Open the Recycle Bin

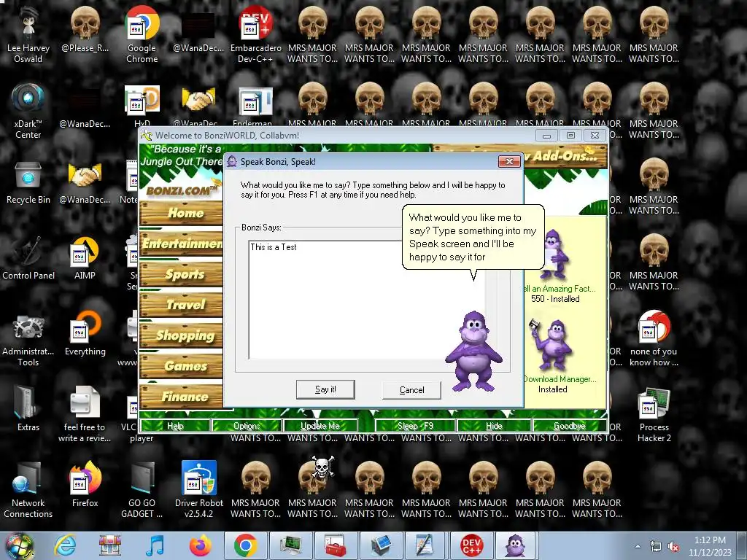click(28, 182)
